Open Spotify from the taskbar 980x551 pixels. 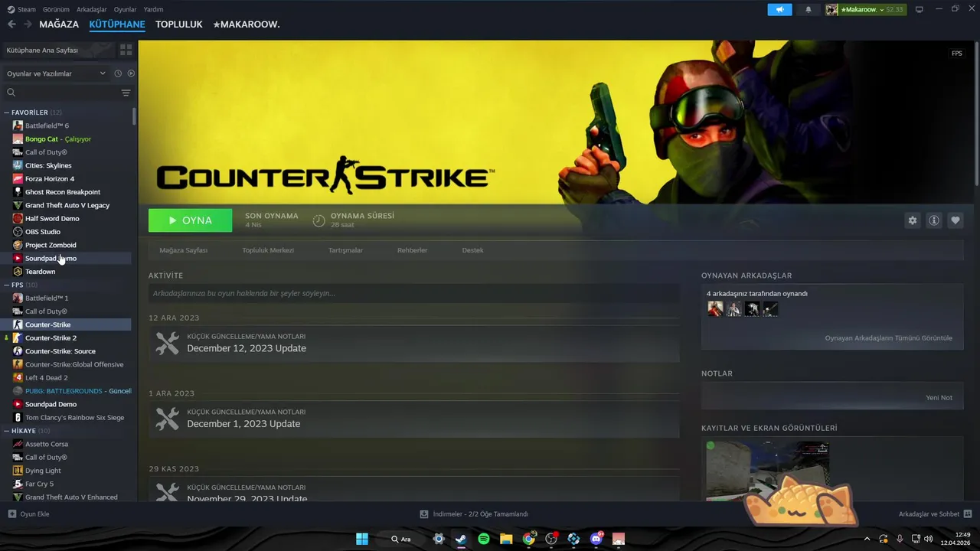[484, 539]
